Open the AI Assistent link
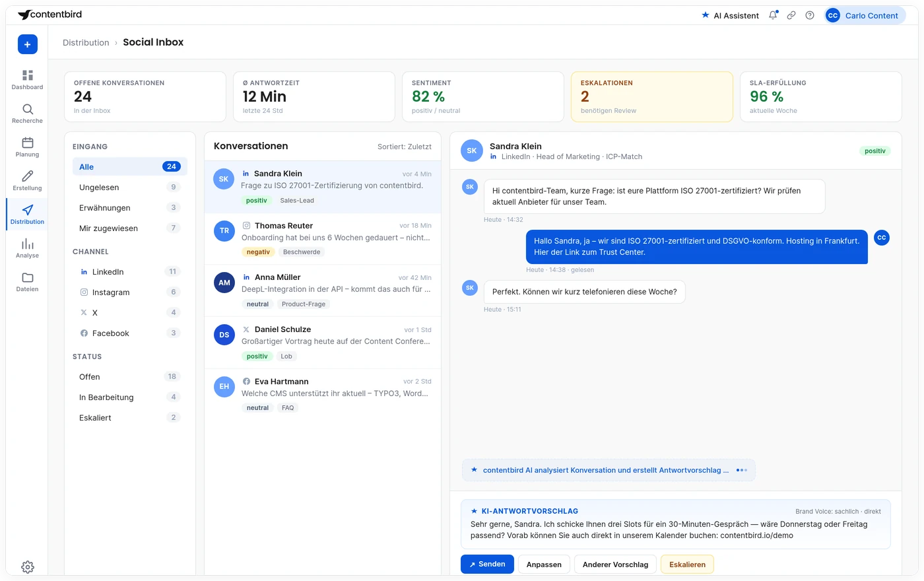Viewport: 924px width, 581px height. [730, 15]
